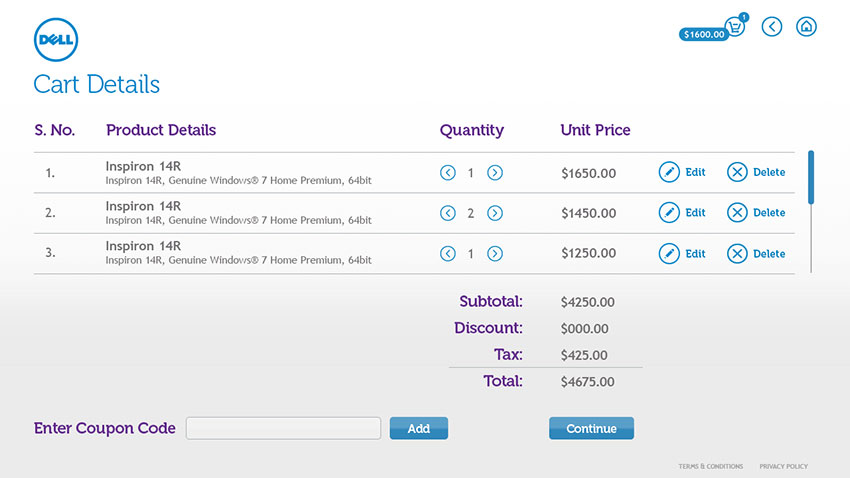The height and width of the screenshot is (478, 850).
Task: Click the $1600.00 cart total badge
Action: tap(704, 34)
